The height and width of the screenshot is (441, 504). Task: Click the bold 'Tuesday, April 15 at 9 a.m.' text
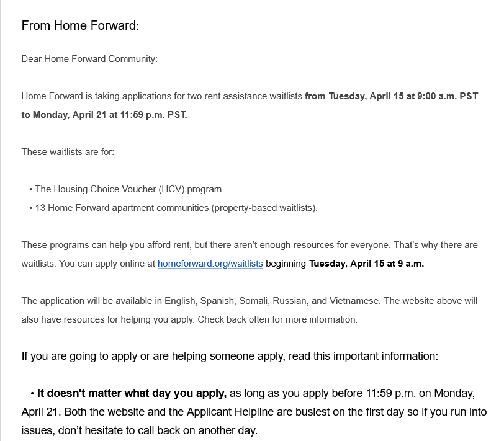click(x=366, y=264)
